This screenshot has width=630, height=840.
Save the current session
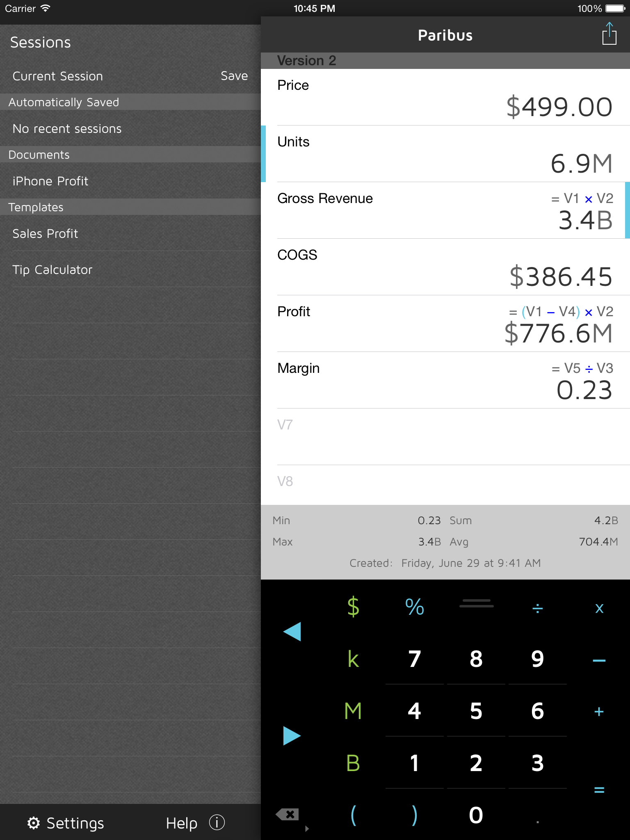tap(234, 76)
